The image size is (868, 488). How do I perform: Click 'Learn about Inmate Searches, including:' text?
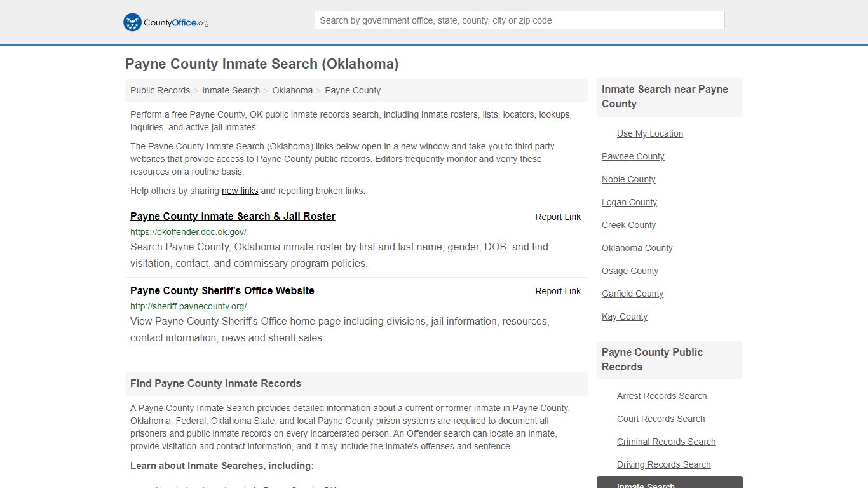[222, 466]
